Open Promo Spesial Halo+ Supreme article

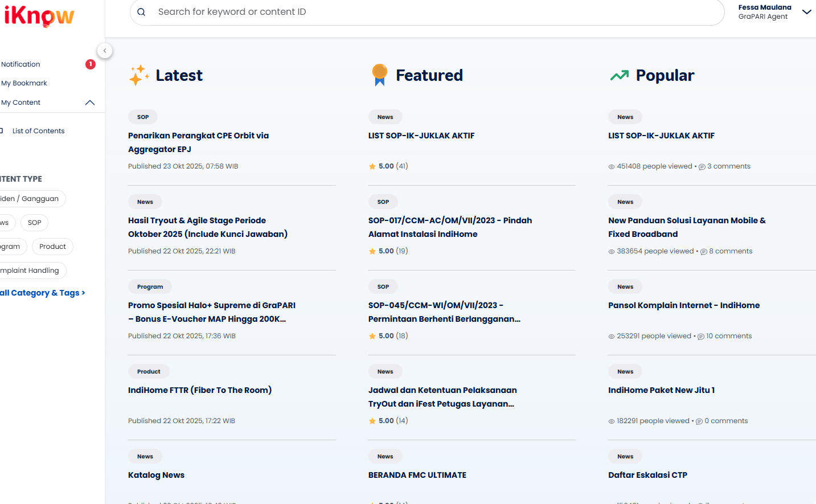212,312
